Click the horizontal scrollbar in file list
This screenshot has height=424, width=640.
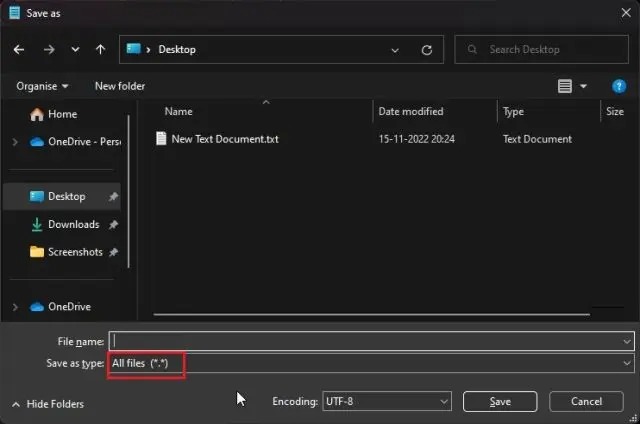coord(371,315)
